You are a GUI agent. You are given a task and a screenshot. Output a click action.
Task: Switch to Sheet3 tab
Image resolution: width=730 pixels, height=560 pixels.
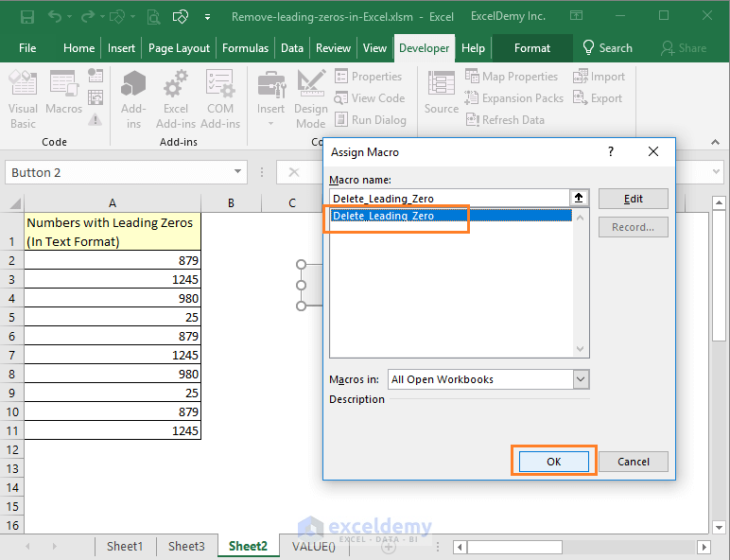pyautogui.click(x=186, y=546)
